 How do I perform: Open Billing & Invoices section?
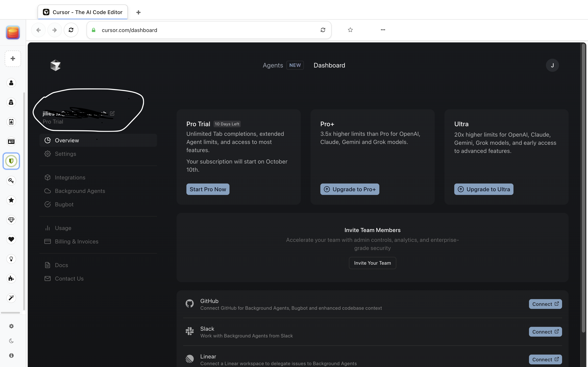coord(77,242)
